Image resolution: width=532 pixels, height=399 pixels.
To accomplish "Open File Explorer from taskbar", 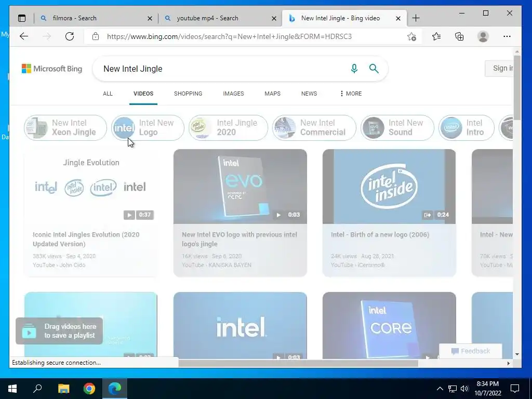I will coord(63,389).
